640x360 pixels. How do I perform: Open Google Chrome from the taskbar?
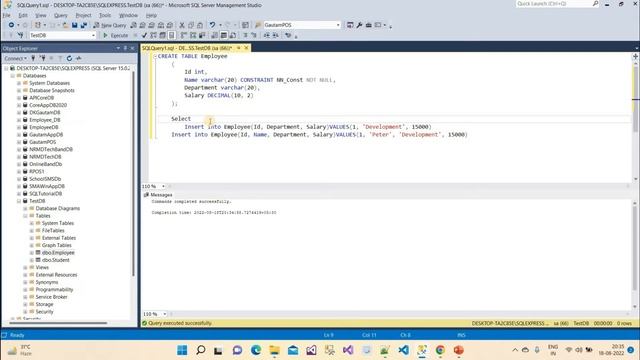(x=440, y=350)
